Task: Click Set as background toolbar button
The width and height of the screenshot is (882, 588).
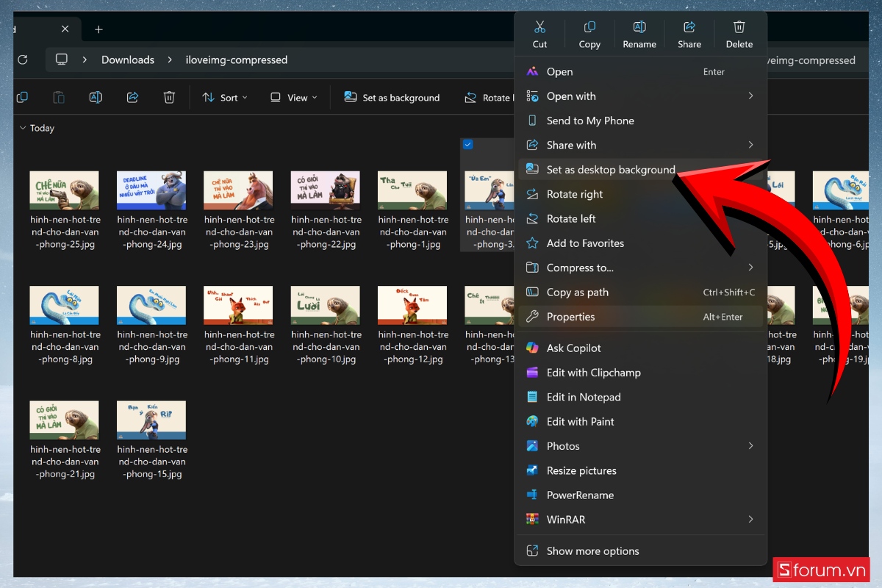Action: 392,98
